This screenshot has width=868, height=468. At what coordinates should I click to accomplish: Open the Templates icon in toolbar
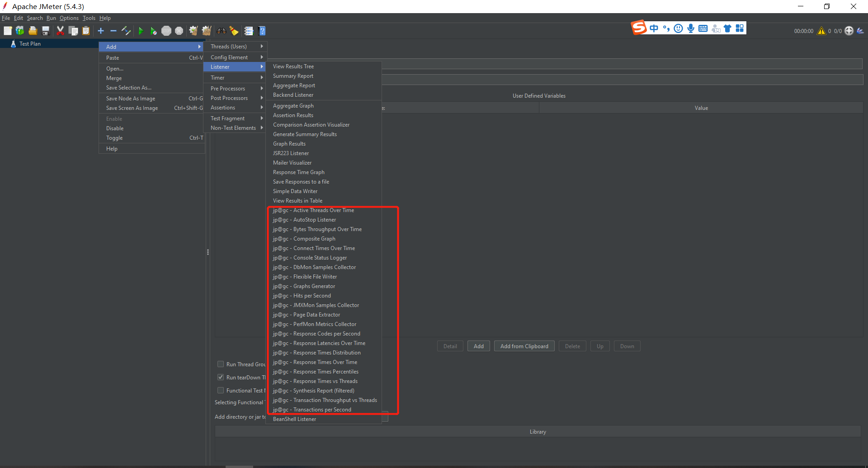coord(20,31)
